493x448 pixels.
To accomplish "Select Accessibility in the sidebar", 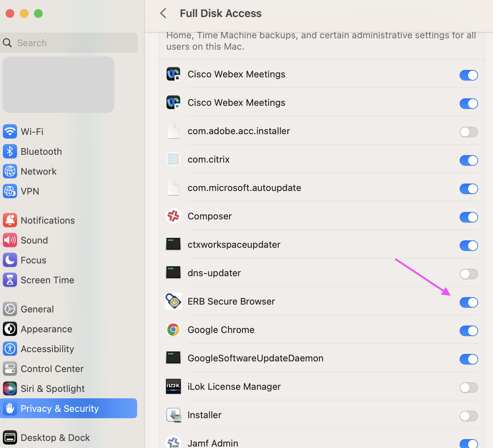I will [x=47, y=349].
